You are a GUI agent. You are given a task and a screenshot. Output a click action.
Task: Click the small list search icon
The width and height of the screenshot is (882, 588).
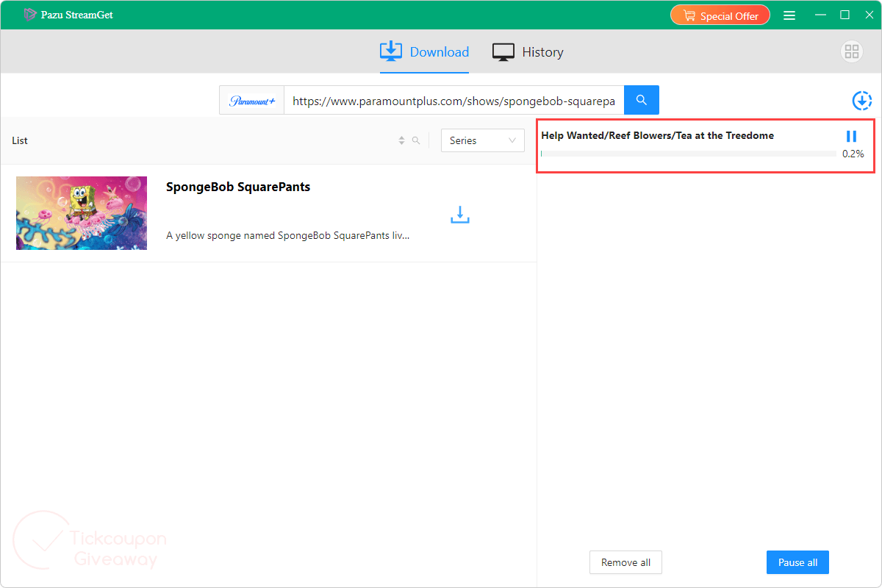416,140
